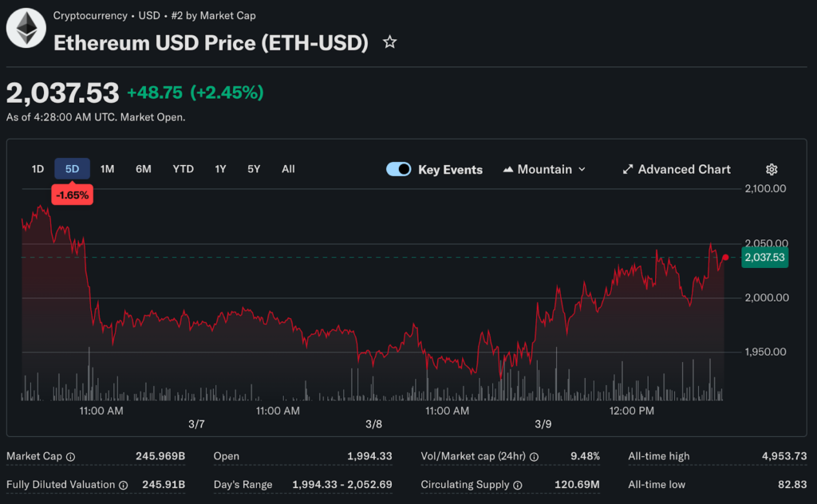Select the 1D time range

point(37,169)
